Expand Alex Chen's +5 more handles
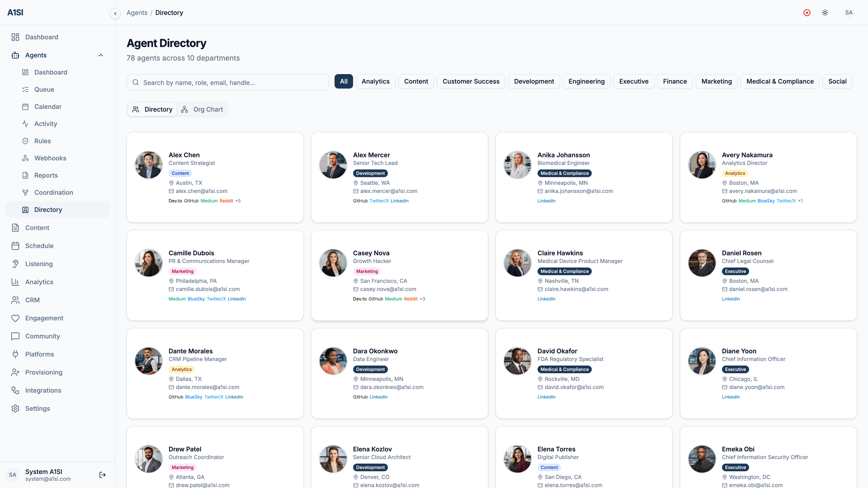Viewport: 868px width, 488px height. [x=238, y=201]
